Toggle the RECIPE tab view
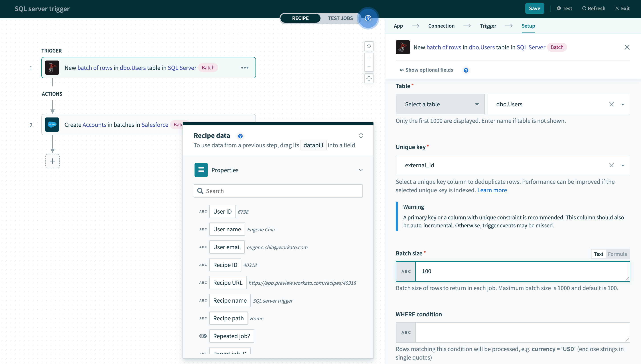The width and height of the screenshot is (641, 364). click(300, 18)
